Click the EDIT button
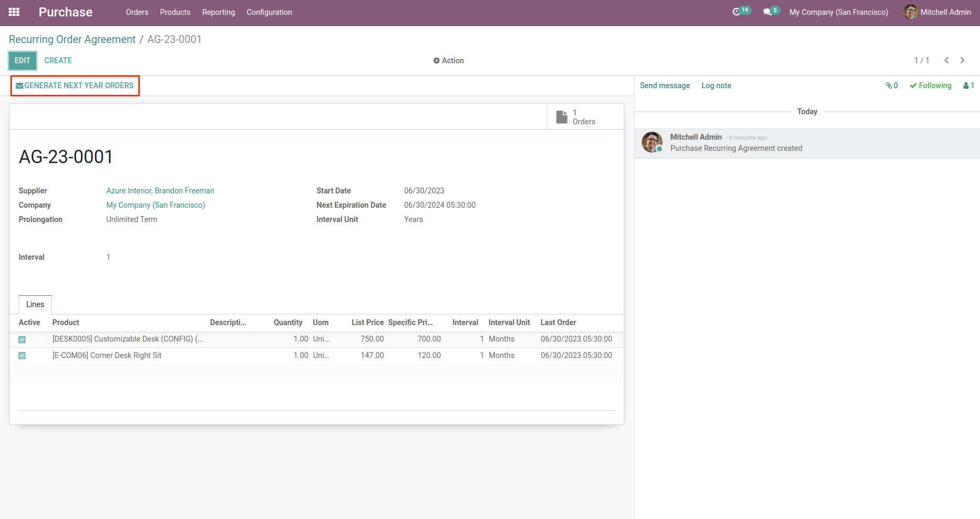The height and width of the screenshot is (519, 980). pyautogui.click(x=22, y=61)
